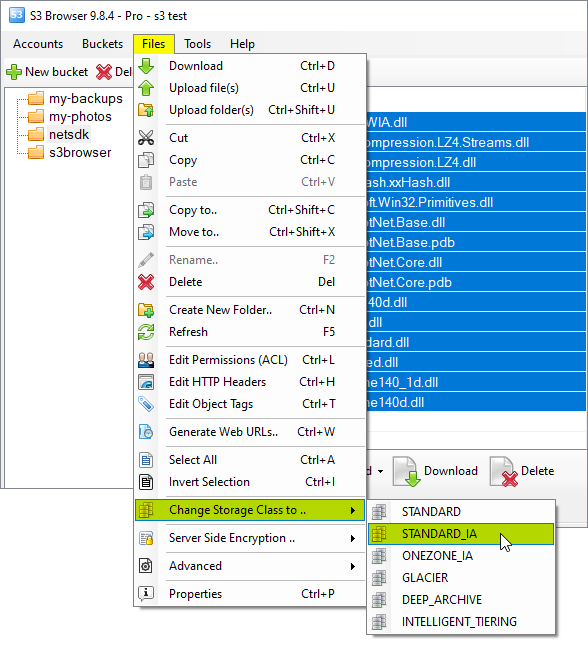588x652 pixels.
Task: Click the Copy to.. icon
Action: (x=146, y=210)
